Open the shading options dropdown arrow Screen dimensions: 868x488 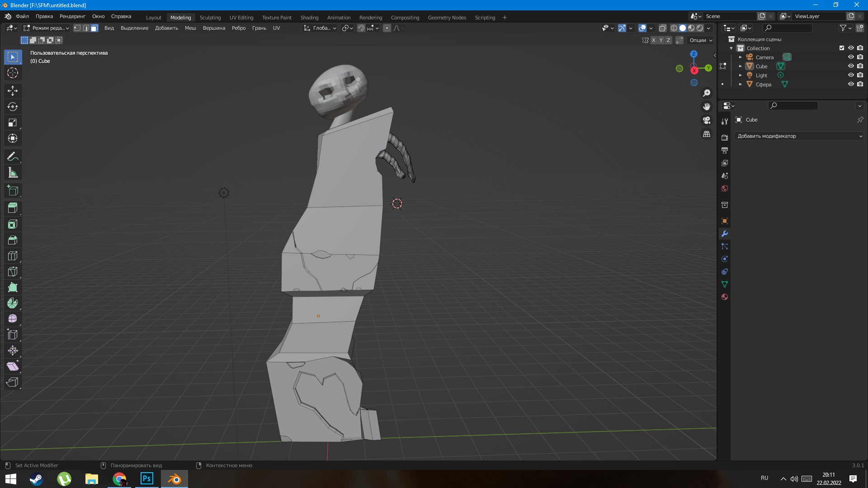point(708,28)
